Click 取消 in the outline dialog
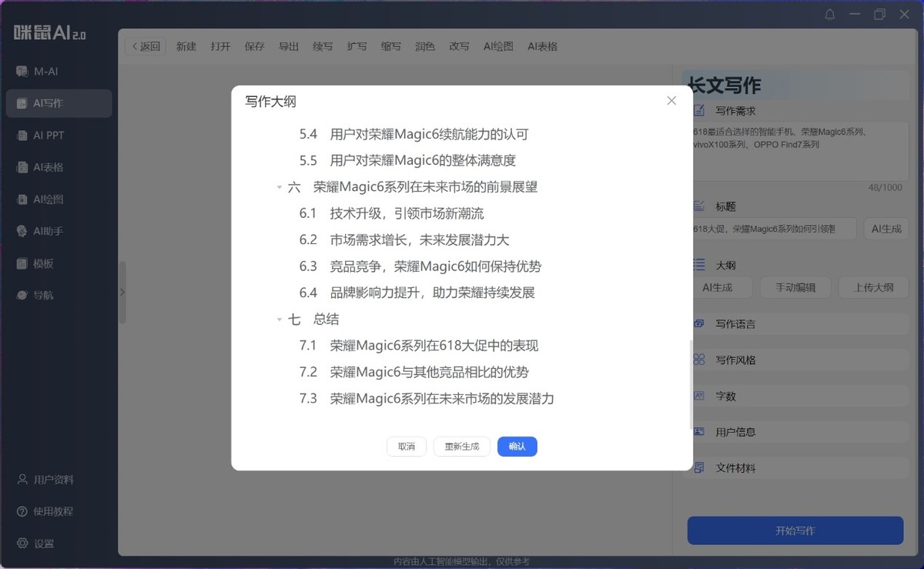Image resolution: width=924 pixels, height=569 pixels. pyautogui.click(x=407, y=447)
